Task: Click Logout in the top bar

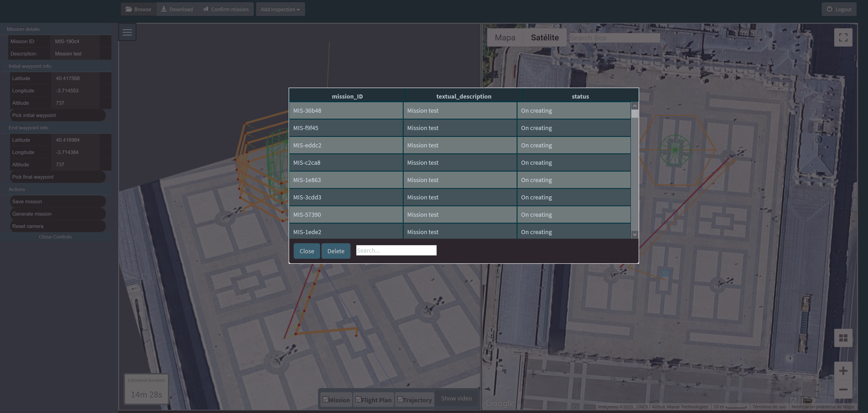Action: click(x=839, y=9)
